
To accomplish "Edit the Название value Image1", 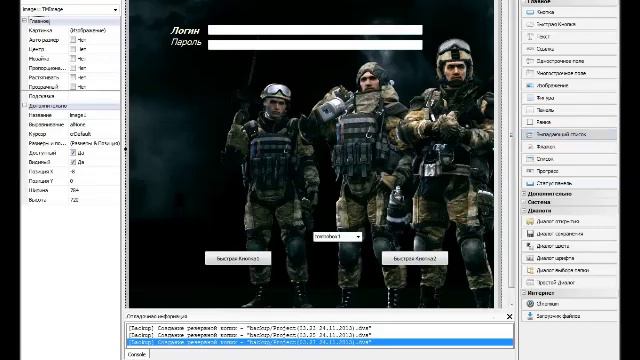I will [94, 115].
